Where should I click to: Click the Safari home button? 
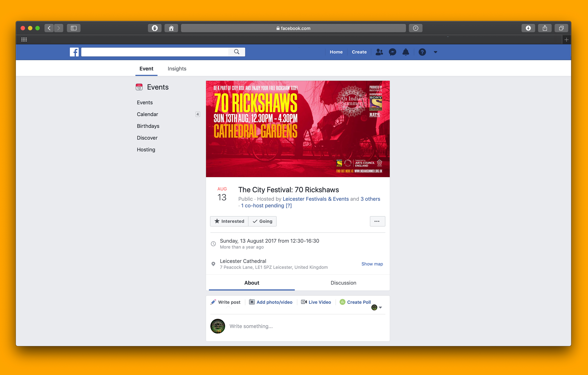coord(171,28)
